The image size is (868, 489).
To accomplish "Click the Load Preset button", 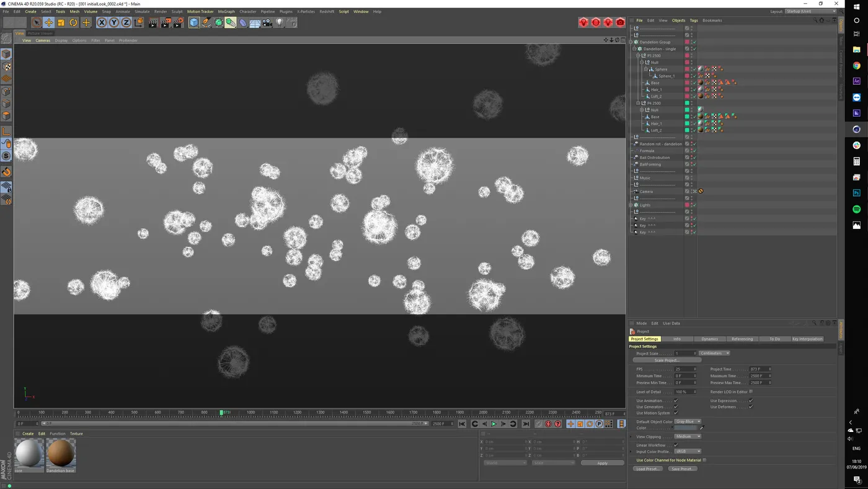I will 647,469.
